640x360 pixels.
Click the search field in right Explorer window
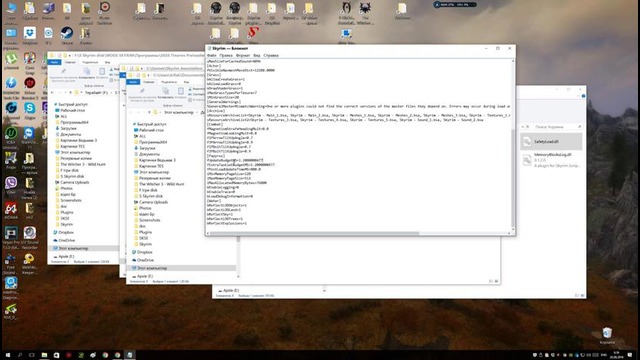[557, 127]
